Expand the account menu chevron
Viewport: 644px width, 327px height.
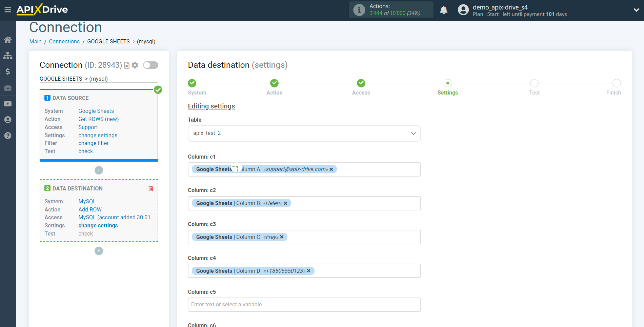[x=636, y=10]
